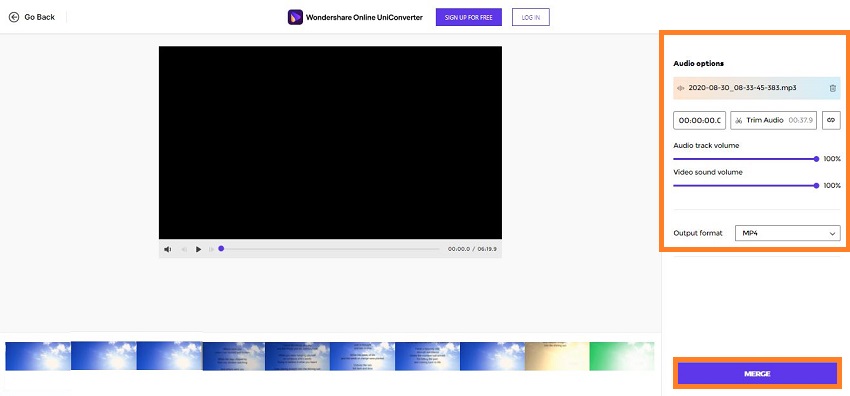This screenshot has height=396, width=850.
Task: Click the LOG IN button
Action: pos(531,17)
